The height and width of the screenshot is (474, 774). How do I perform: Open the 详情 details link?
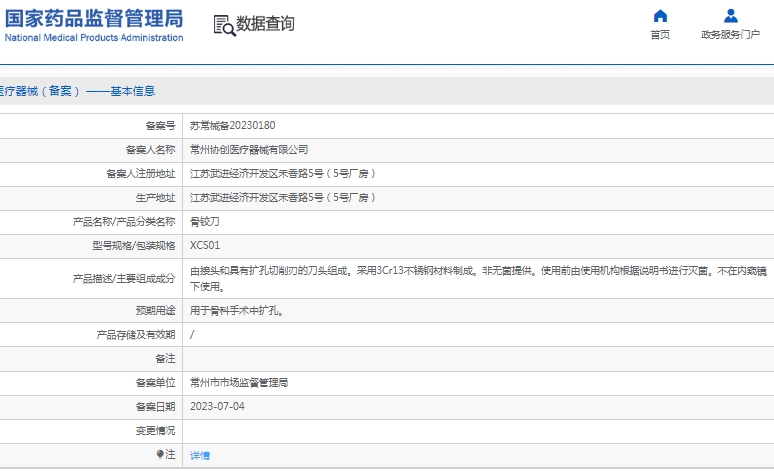pos(200,455)
